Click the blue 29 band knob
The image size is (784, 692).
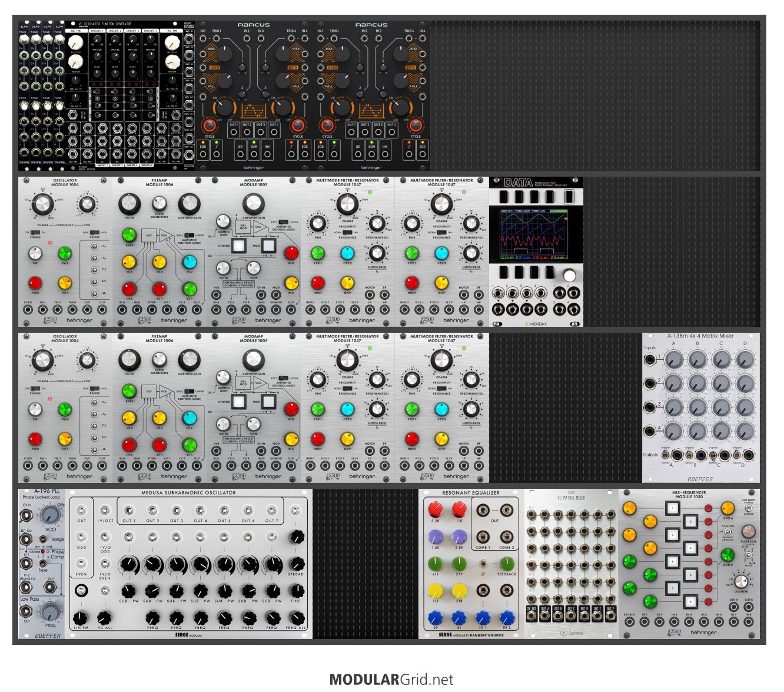pyautogui.click(x=435, y=617)
